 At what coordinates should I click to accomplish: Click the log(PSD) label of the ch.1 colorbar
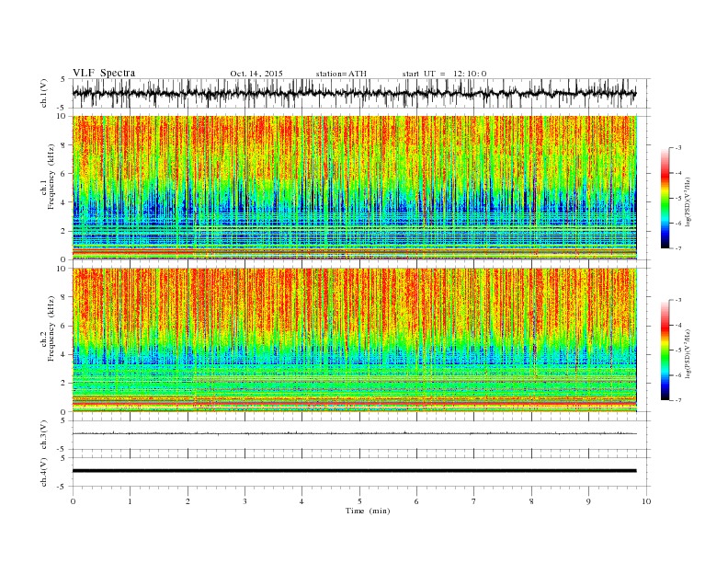click(688, 201)
